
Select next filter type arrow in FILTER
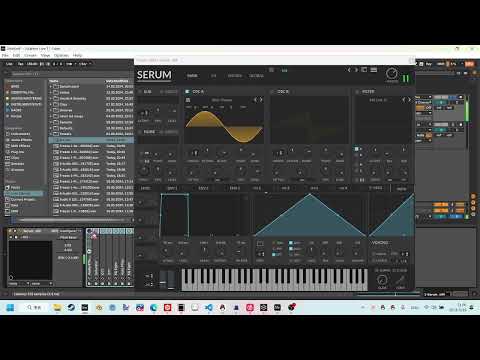pyautogui.click(x=409, y=99)
